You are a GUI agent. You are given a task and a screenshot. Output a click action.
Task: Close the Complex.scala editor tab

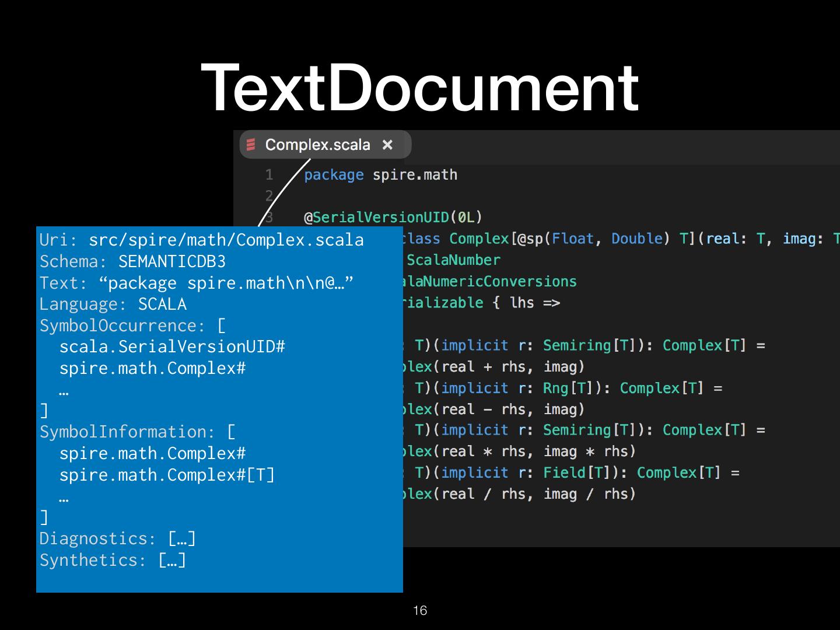coord(387,145)
